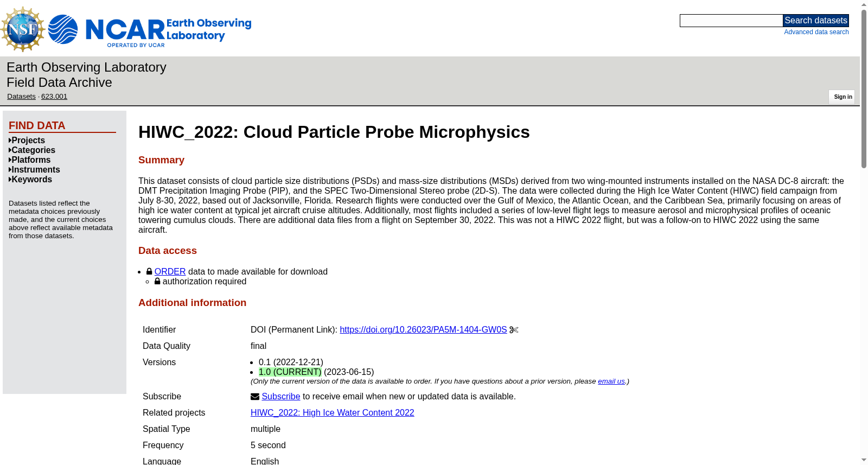Click the 'final' data quality value
The height and width of the screenshot is (465, 868).
pos(258,346)
